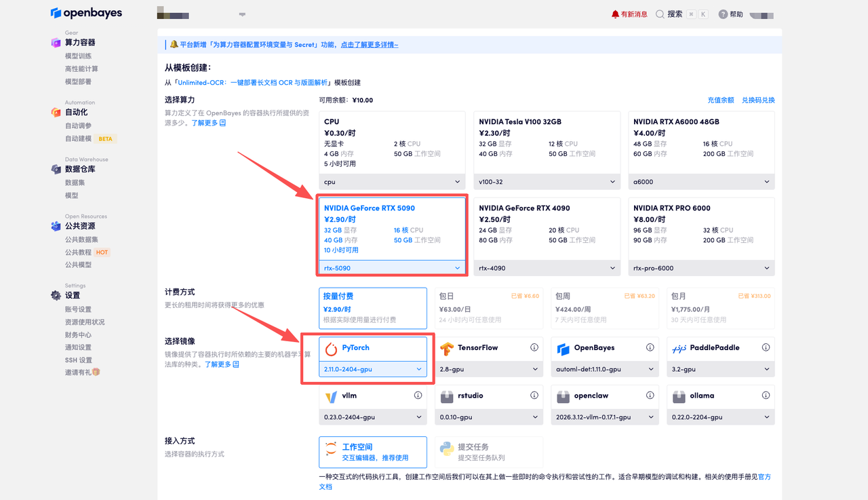This screenshot has height=500, width=868.
Task: Open 模型部署 in the sidebar
Action: pyautogui.click(x=78, y=82)
